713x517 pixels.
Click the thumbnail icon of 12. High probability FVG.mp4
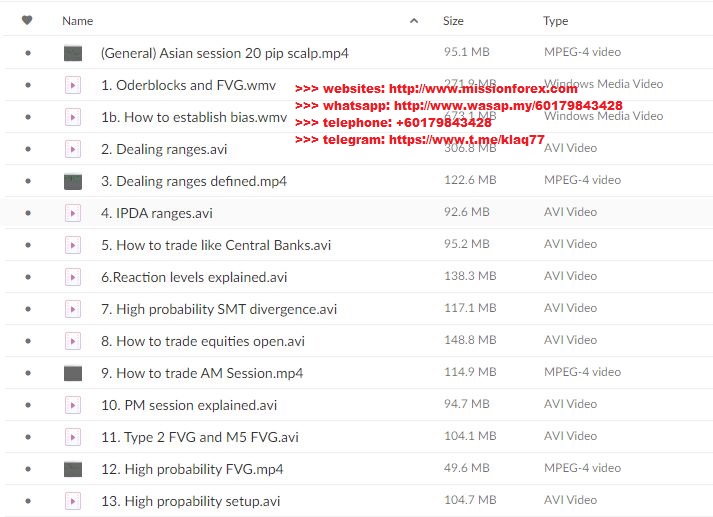tap(73, 469)
